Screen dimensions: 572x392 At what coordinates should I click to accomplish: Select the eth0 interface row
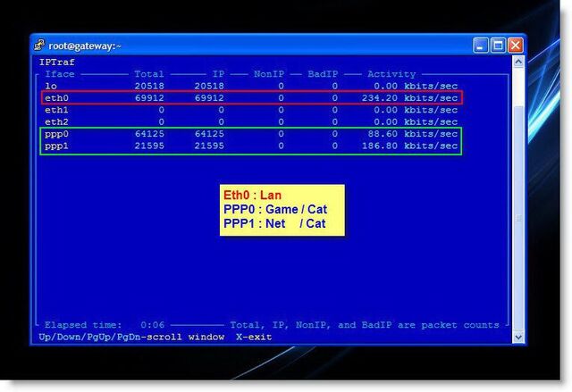click(x=251, y=97)
